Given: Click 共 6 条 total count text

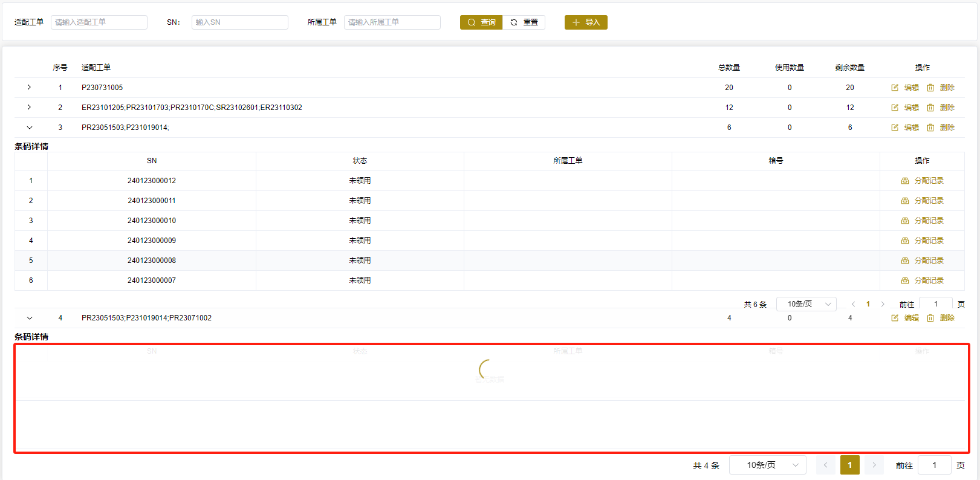Looking at the screenshot, I should pos(755,305).
